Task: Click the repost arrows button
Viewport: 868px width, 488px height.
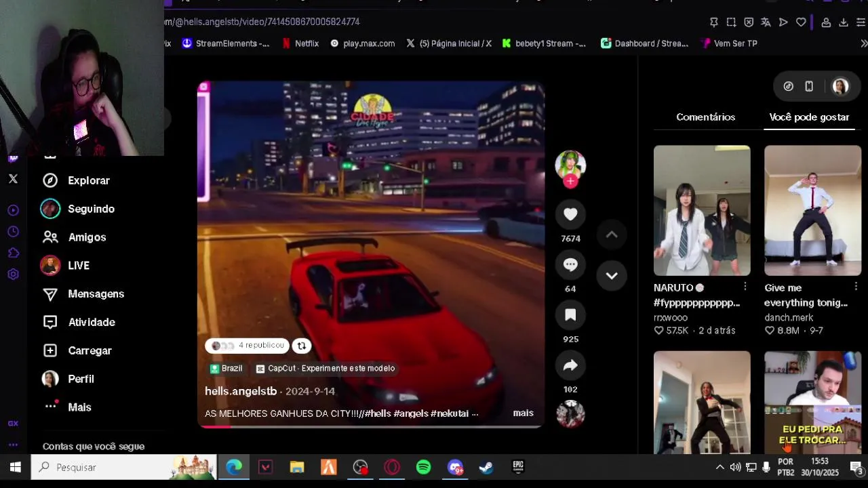Action: coord(302,346)
